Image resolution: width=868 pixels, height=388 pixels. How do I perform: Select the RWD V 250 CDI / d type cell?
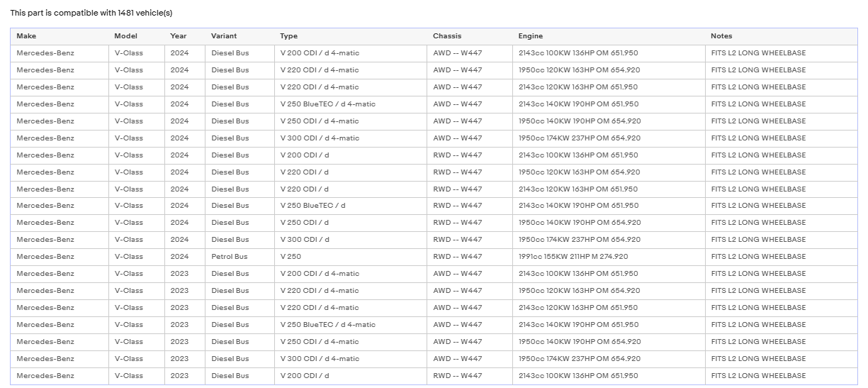350,223
